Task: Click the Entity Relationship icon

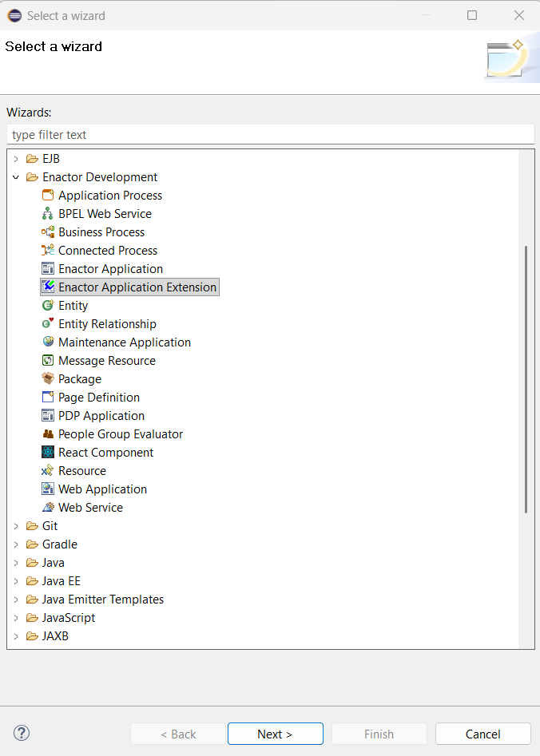Action: click(48, 323)
